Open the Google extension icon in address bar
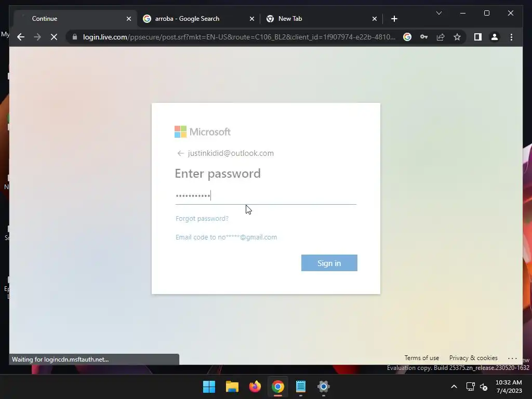532x399 pixels. 407,37
